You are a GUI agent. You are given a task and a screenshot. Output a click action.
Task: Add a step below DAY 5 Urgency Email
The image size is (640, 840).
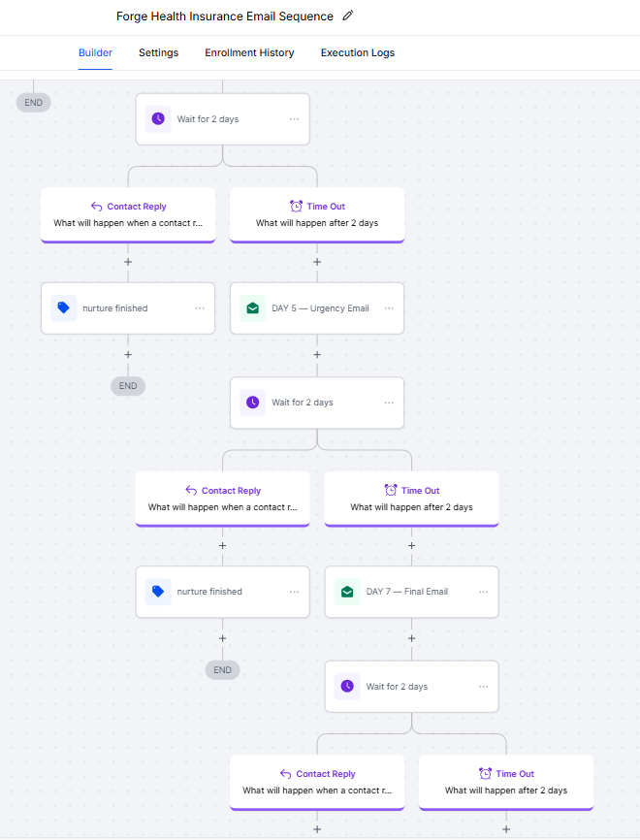[317, 355]
